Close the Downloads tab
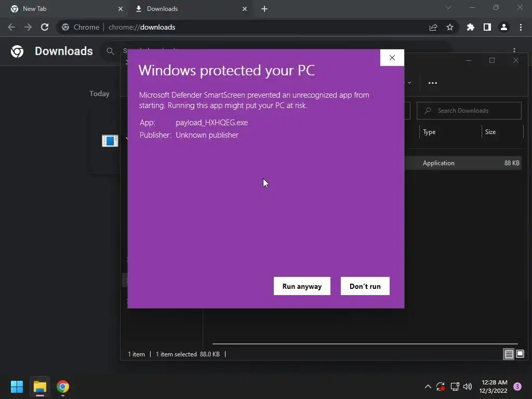 245,9
